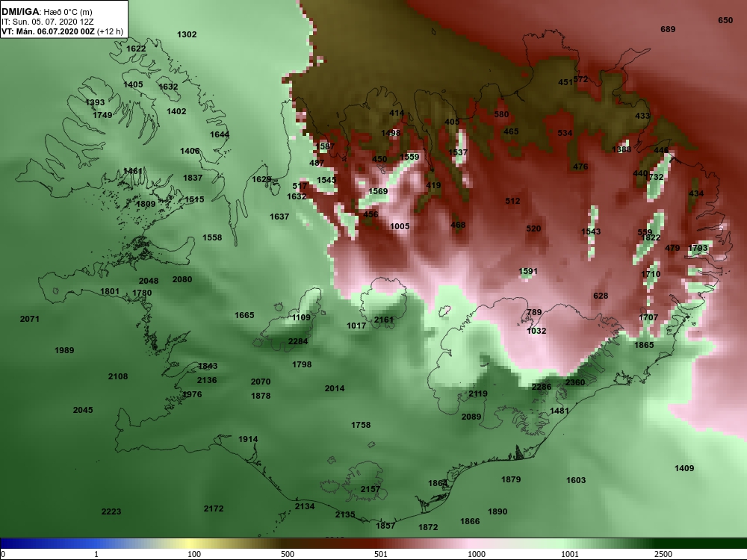
Task: Click the 2048 value on the map
Action: click(x=149, y=281)
